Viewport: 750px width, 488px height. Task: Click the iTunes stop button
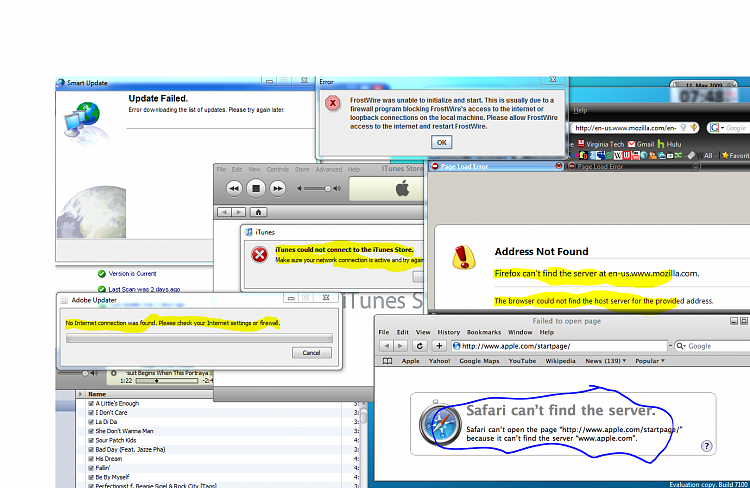pyautogui.click(x=256, y=188)
